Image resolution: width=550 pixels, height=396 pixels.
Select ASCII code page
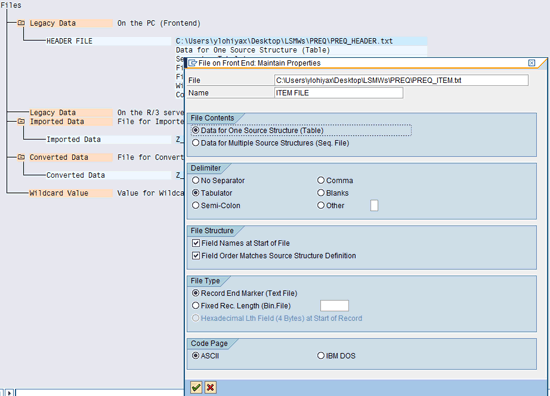pos(196,356)
